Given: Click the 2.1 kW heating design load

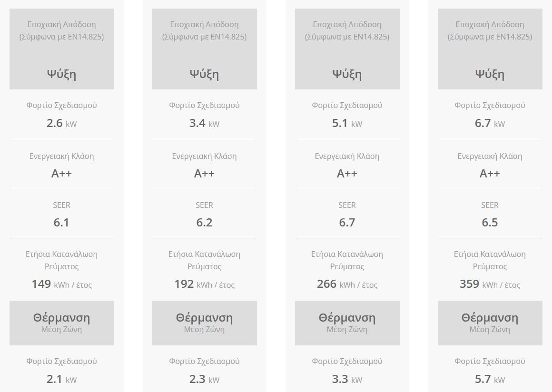Looking at the screenshot, I should point(61,380).
